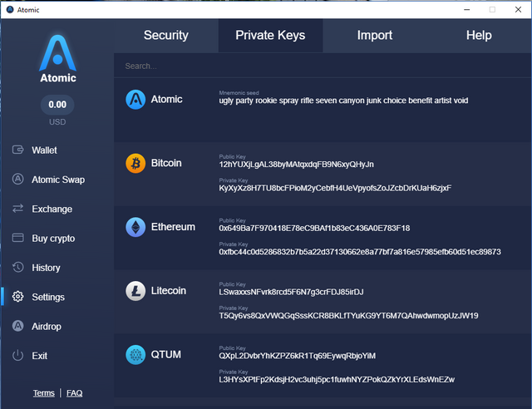Click the QTUM public key QXpL2Dvbr...
The height and width of the screenshot is (409, 532).
tap(298, 356)
